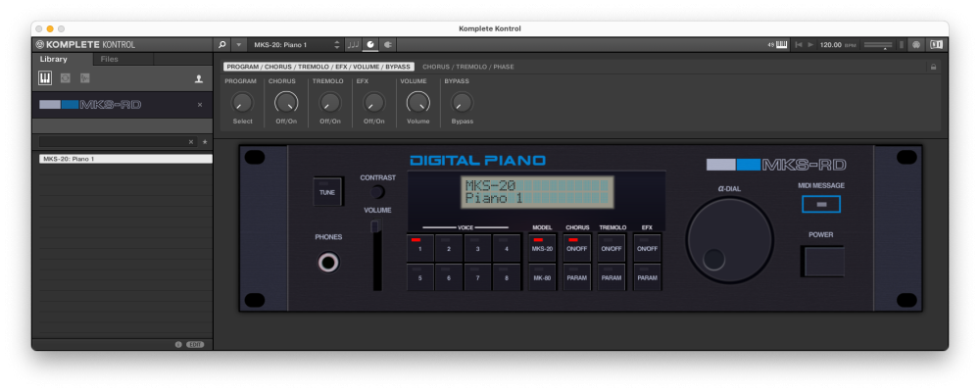
Task: Toggle the keyboard layout view icon
Action: tap(936, 45)
